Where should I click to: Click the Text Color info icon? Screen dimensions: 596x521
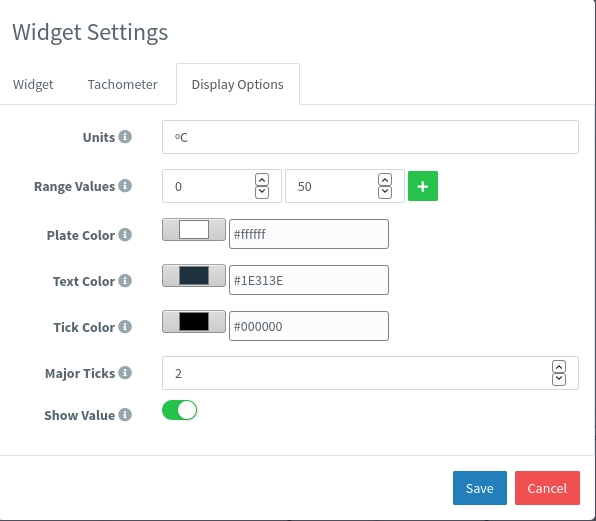(125, 281)
